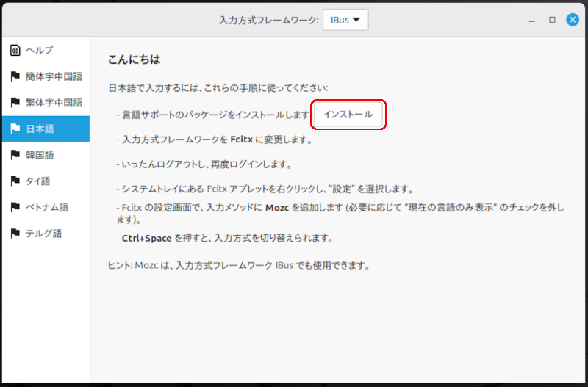Click the 入力方式フレームワーク: label

point(268,21)
